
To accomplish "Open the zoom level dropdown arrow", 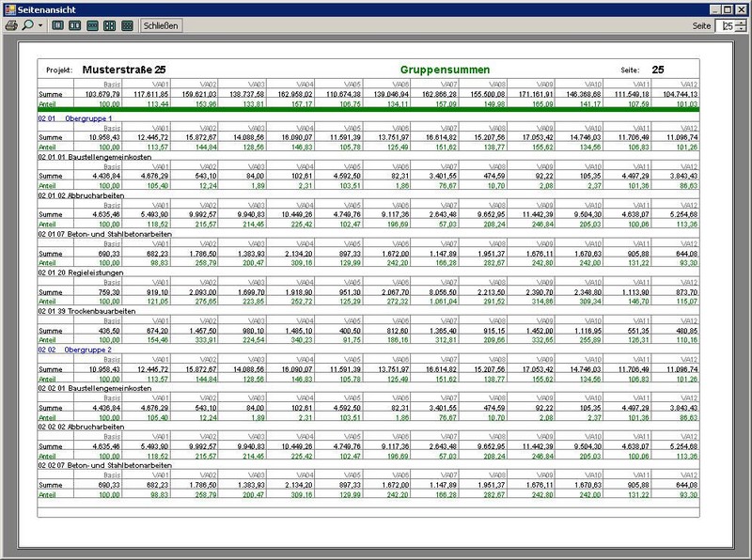I will tap(40, 26).
